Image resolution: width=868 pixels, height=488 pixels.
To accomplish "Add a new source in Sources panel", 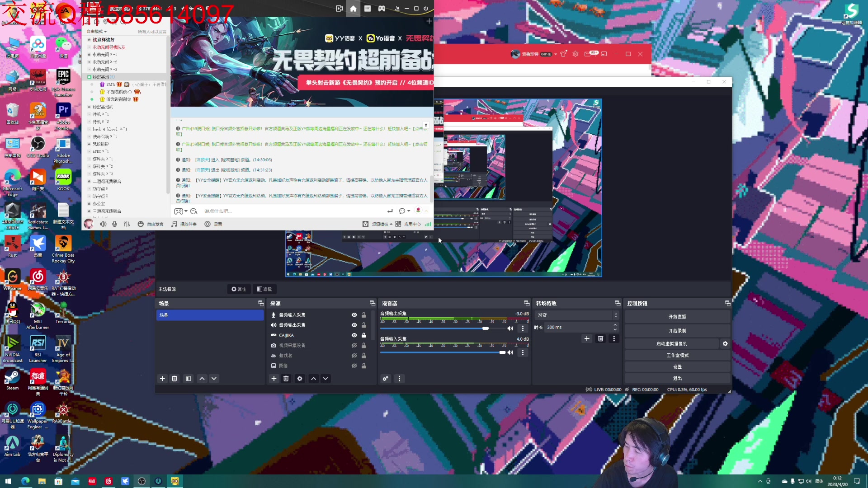I will [274, 379].
